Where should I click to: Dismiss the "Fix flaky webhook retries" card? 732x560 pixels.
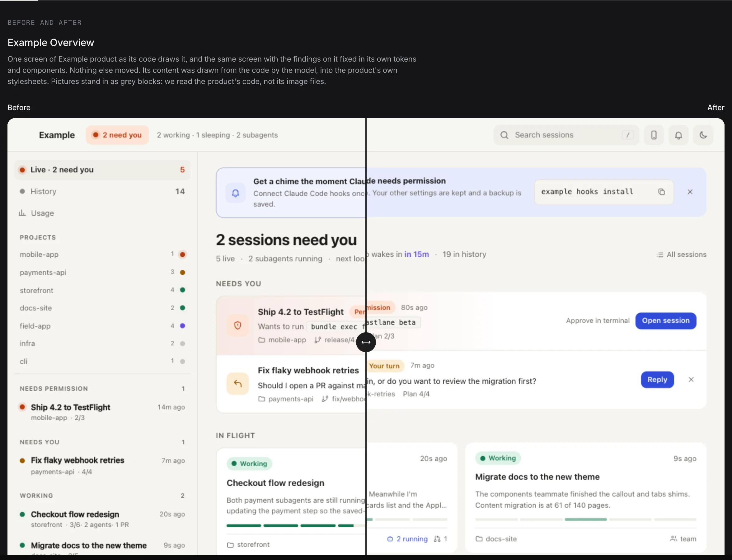[691, 380]
